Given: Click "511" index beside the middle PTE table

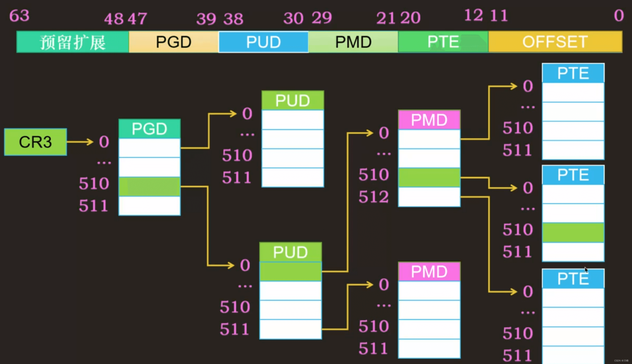Looking at the screenshot, I should (x=517, y=252).
